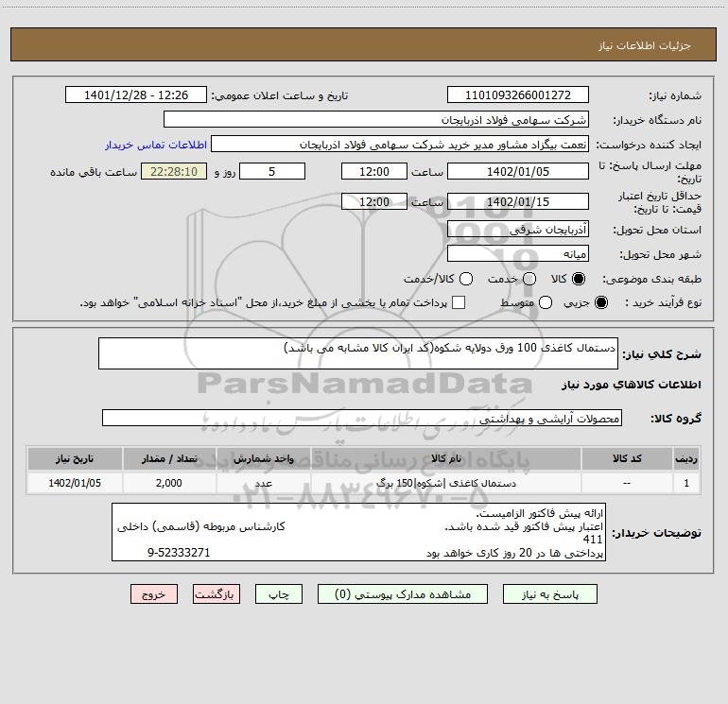This screenshot has width=728, height=704.
Task: Click the توضیحات خریدار label
Action: coord(656,533)
